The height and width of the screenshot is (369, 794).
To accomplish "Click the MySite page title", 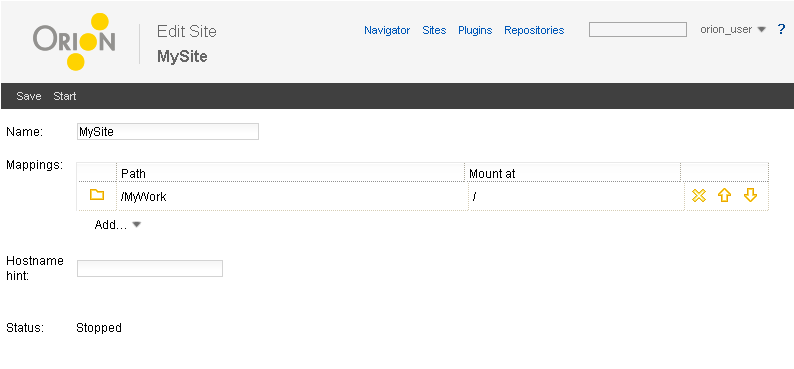I will [x=182, y=56].
